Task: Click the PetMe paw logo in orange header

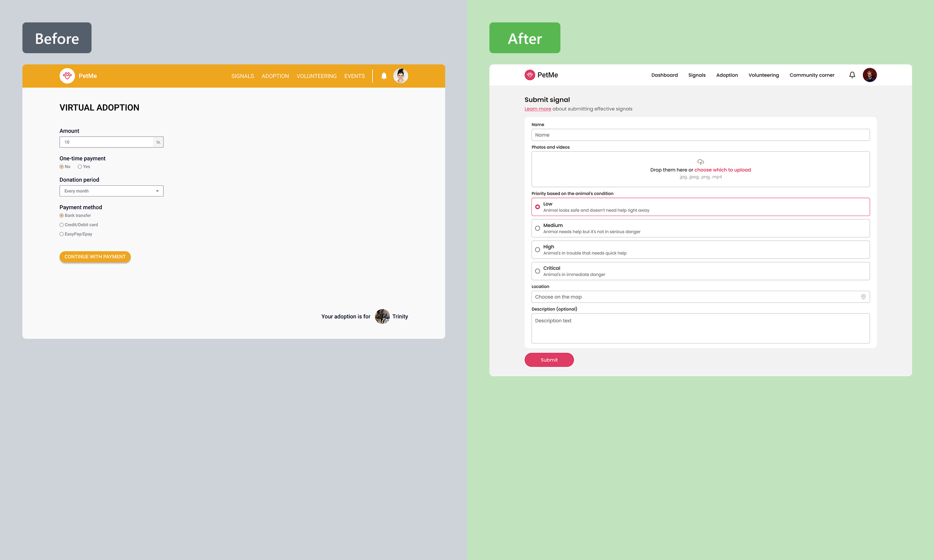Action: pos(67,76)
